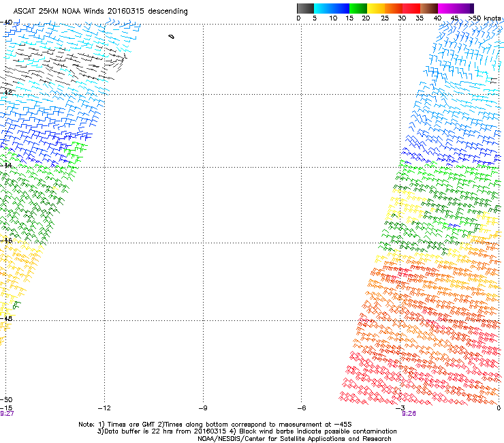
Task: Click the '>50 knots' legend label
Action: (x=485, y=18)
